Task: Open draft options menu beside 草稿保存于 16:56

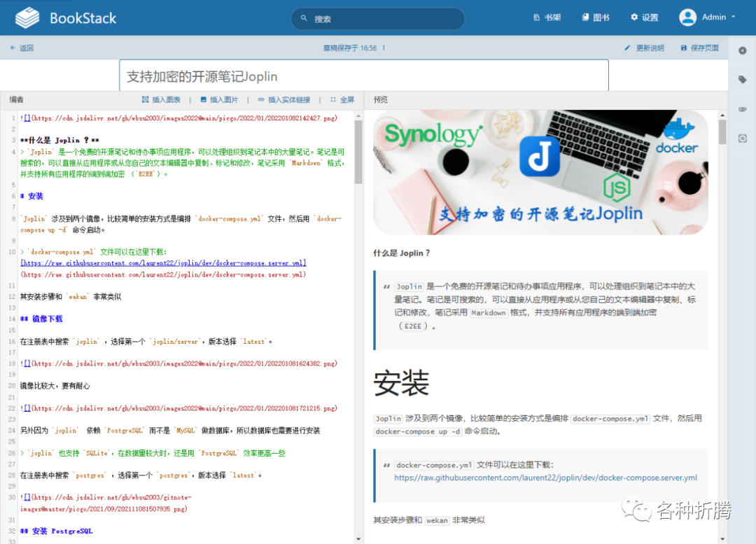Action: 384,48
